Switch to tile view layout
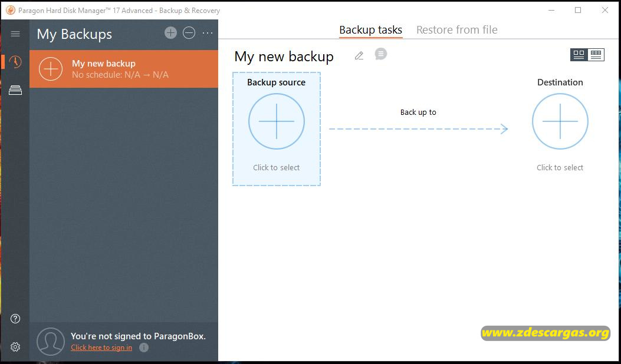The width and height of the screenshot is (621, 364). pos(579,55)
